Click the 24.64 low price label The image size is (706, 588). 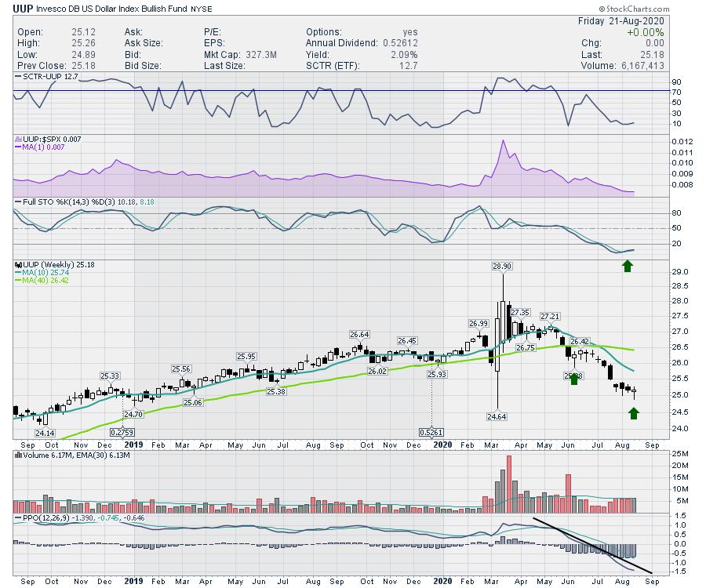497,416
